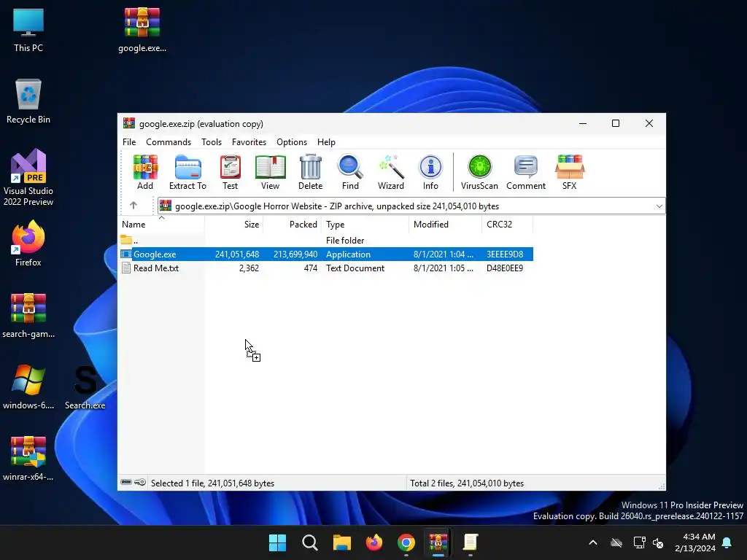This screenshot has width=747, height=560.
Task: Sort by the Modified column header
Action: point(445,225)
